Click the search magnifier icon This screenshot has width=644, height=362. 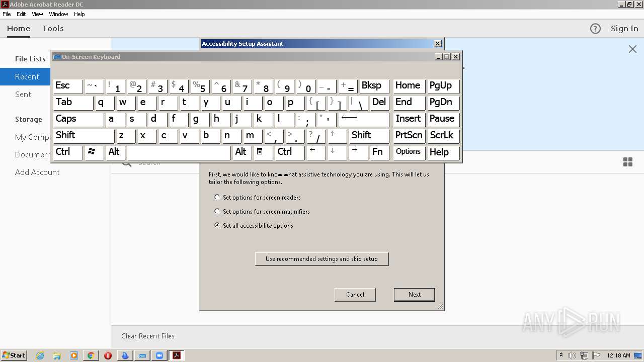(126, 162)
